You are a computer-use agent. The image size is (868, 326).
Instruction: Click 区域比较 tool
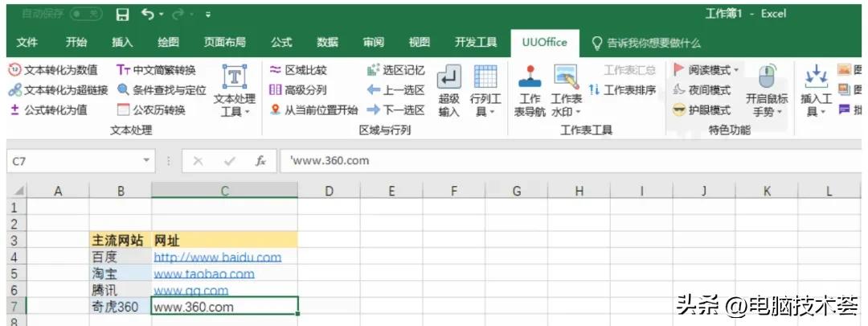click(x=298, y=70)
